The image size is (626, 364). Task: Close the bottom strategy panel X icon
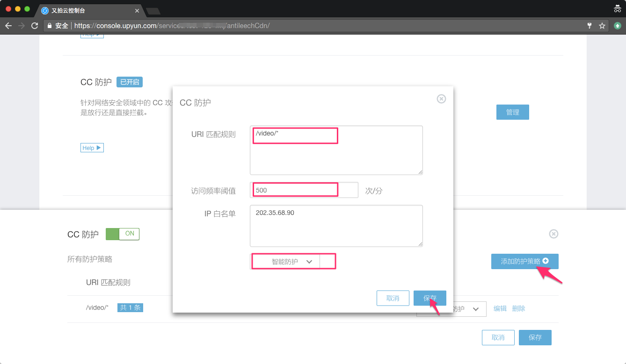pyautogui.click(x=553, y=234)
